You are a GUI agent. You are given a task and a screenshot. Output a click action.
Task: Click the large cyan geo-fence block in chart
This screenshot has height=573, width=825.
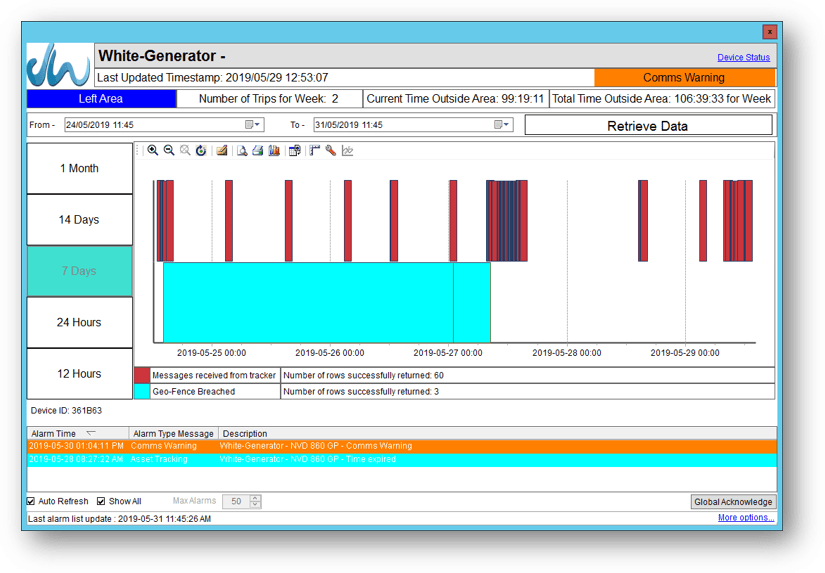click(x=308, y=303)
